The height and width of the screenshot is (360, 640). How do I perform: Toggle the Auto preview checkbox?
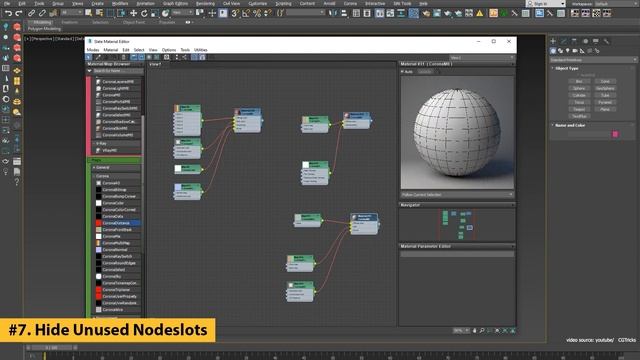[x=402, y=71]
